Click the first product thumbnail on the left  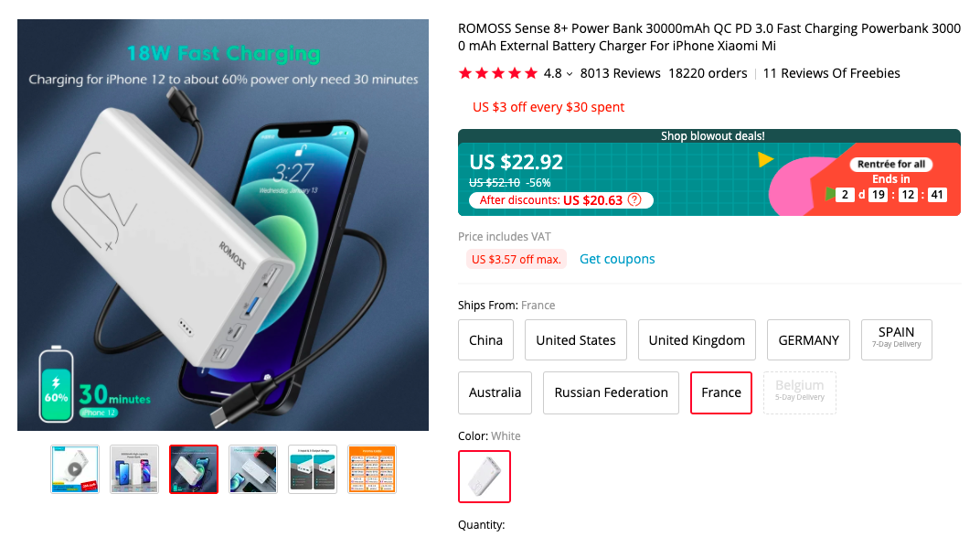tap(74, 468)
